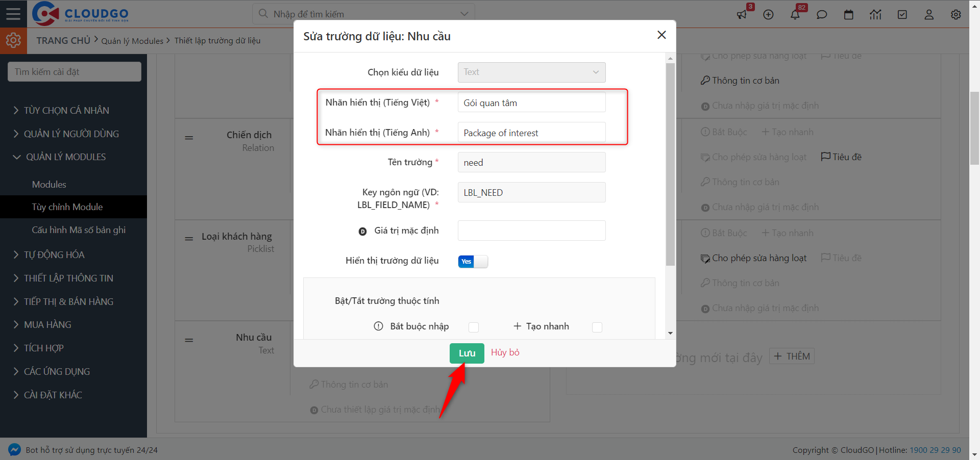Open the calendar icon in header
This screenshot has width=980, height=460.
(x=848, y=14)
